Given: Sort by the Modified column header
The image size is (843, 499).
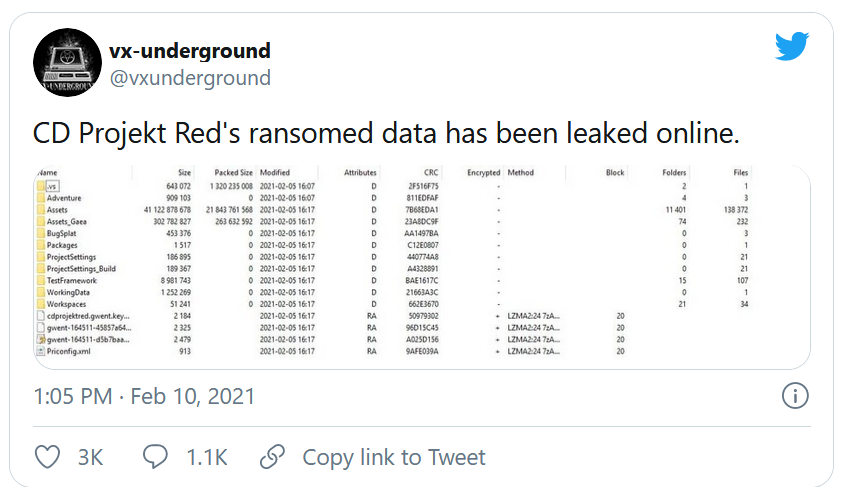Looking at the screenshot, I should click(x=275, y=173).
